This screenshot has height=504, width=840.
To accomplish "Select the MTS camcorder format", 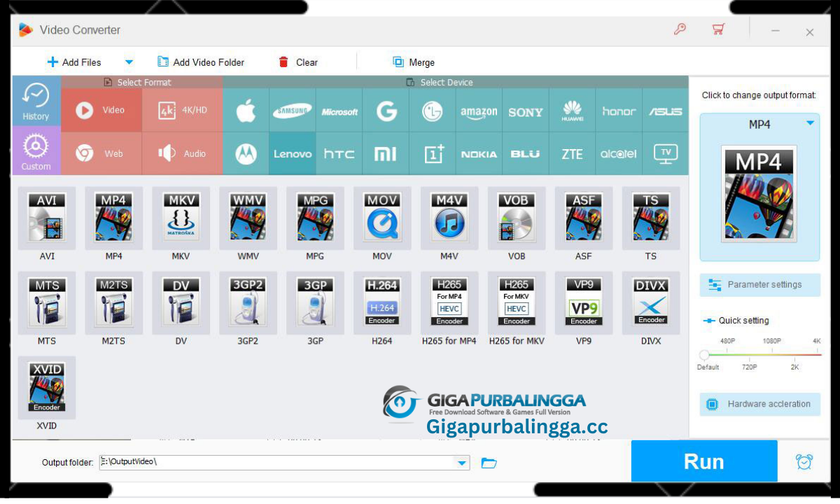I will point(47,303).
